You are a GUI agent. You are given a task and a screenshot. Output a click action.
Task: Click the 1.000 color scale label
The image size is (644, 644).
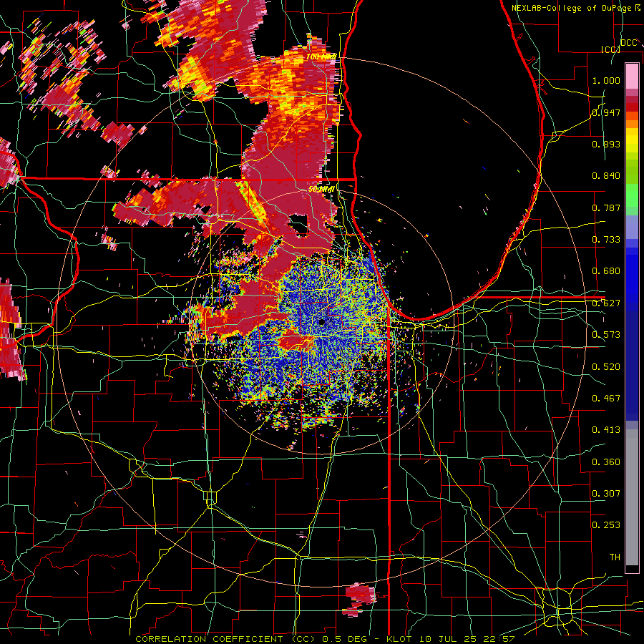click(x=606, y=80)
